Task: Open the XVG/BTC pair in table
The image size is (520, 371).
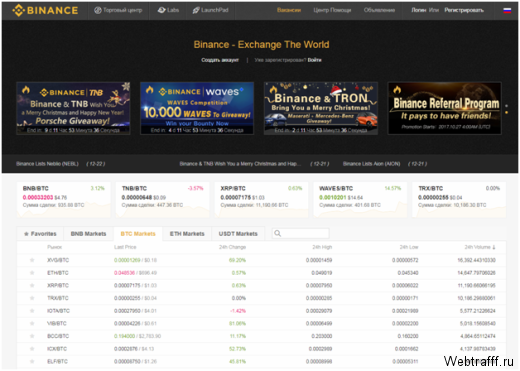Action: coord(58,260)
